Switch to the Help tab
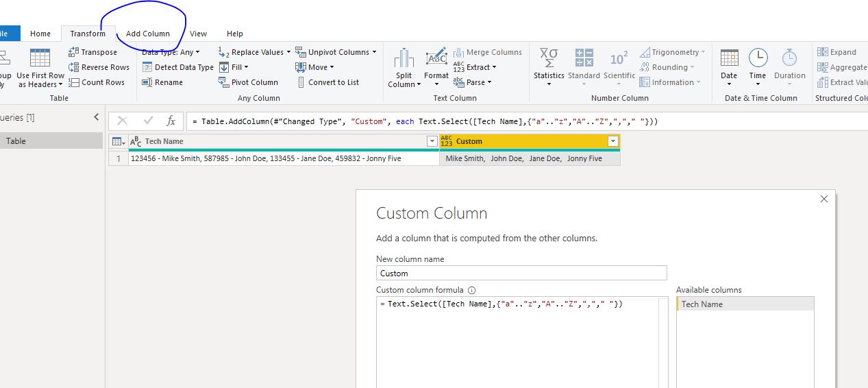The image size is (868, 388). 235,34
